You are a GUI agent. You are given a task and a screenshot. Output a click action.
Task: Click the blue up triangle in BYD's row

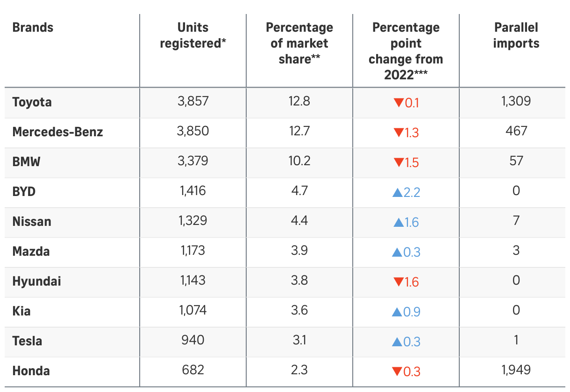(399, 192)
